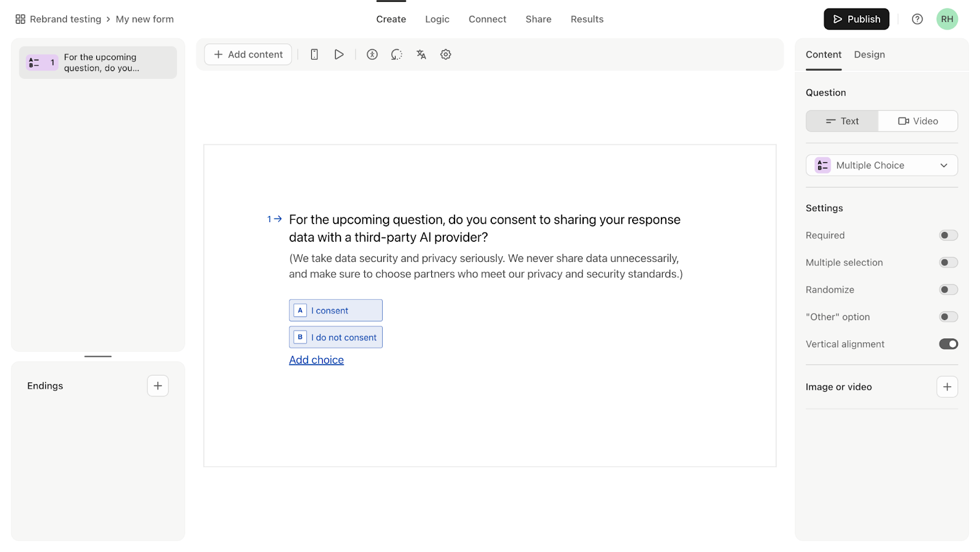Viewport: 980px width, 552px height.
Task: Open the Multiple Choice question type dropdown
Action: tap(881, 165)
